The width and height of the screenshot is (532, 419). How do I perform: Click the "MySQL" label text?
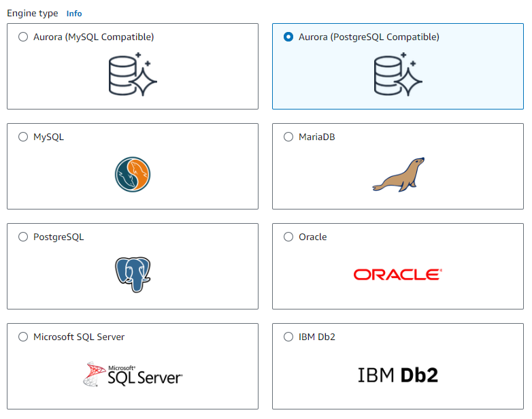point(48,137)
